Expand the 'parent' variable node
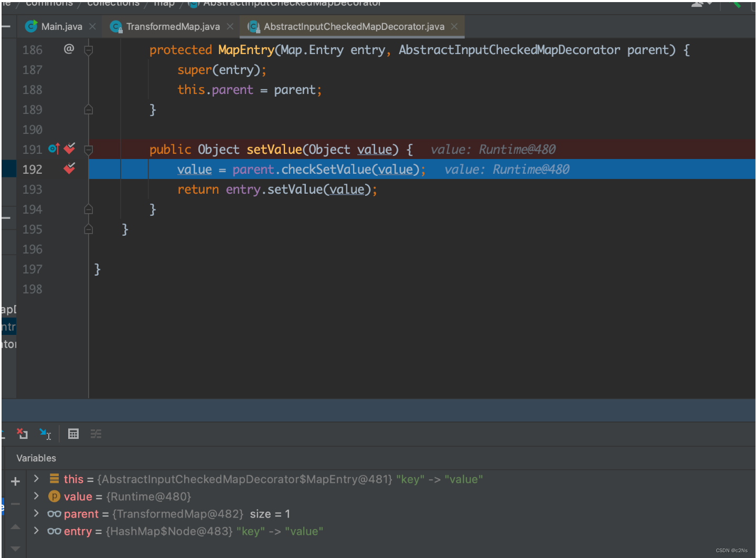This screenshot has height=558, width=756. [x=36, y=513]
